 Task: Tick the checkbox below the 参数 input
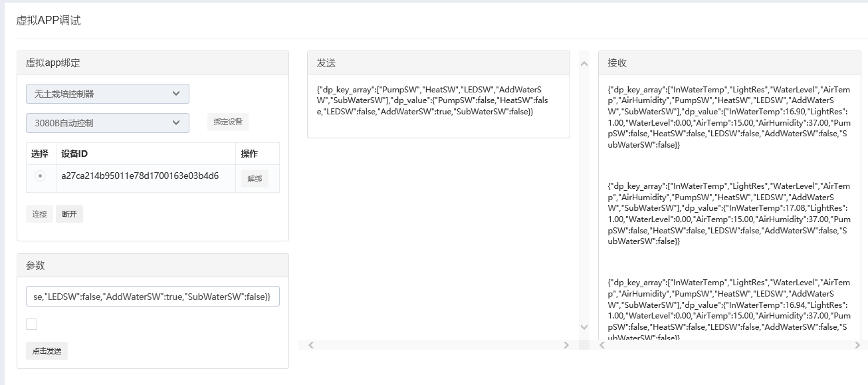[x=32, y=324]
